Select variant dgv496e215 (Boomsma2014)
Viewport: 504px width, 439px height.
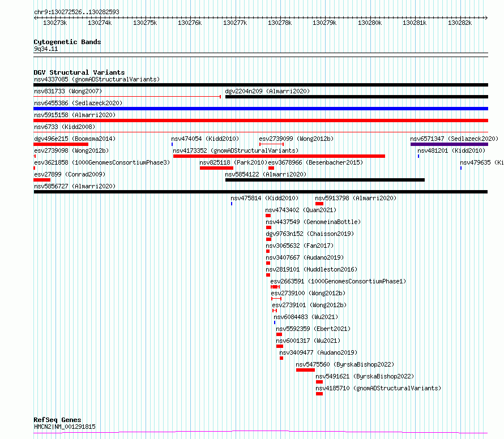click(75, 139)
